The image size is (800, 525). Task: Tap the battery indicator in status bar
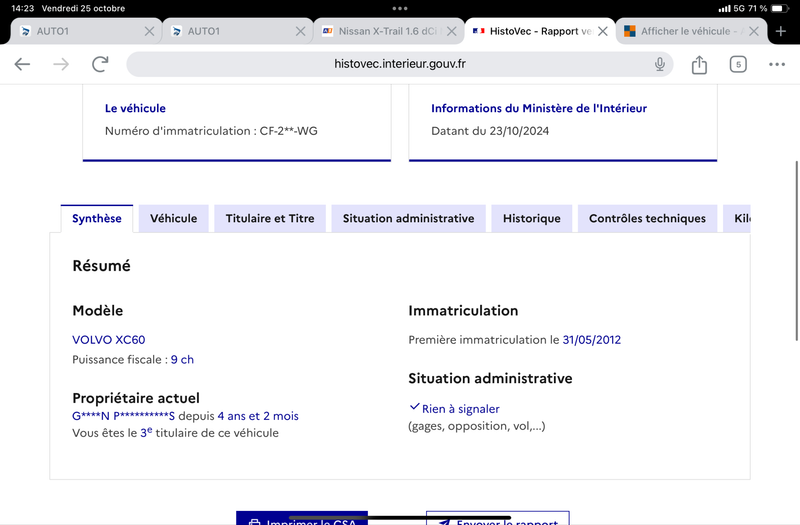(x=780, y=8)
